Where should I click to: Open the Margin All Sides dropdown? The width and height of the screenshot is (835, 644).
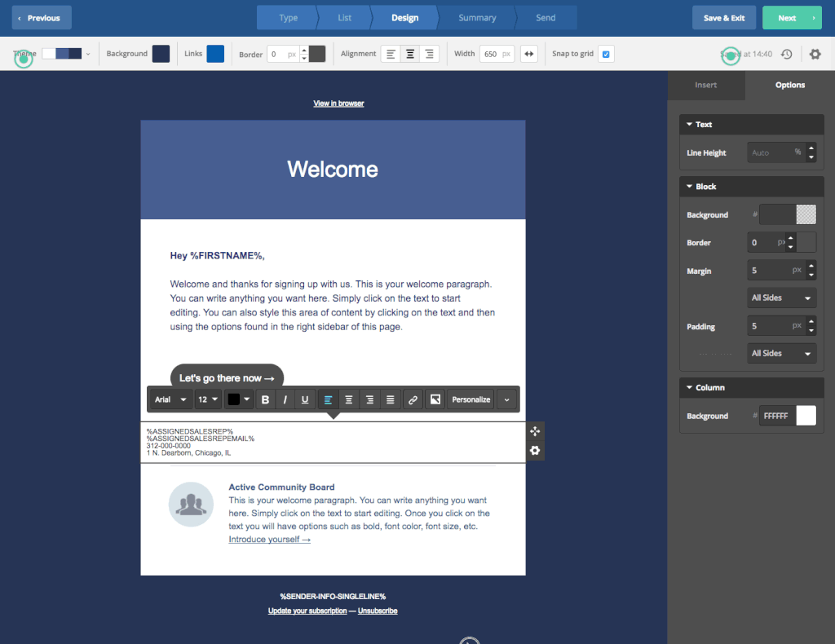782,298
